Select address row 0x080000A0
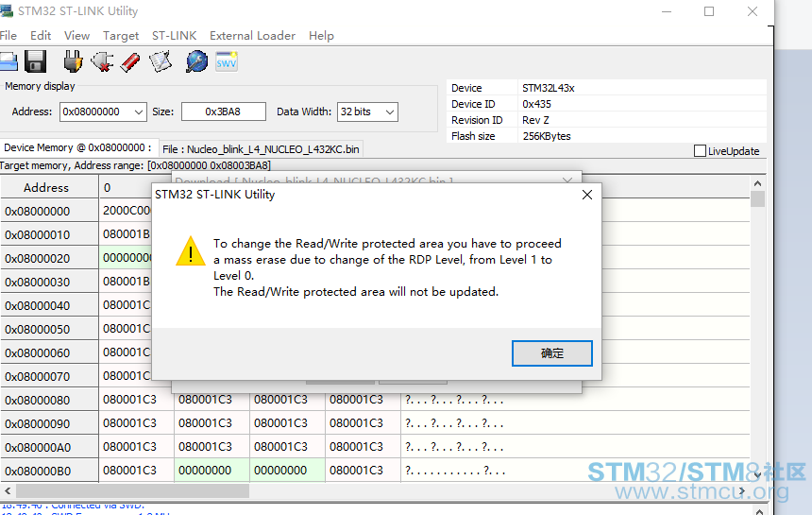 tap(49, 447)
